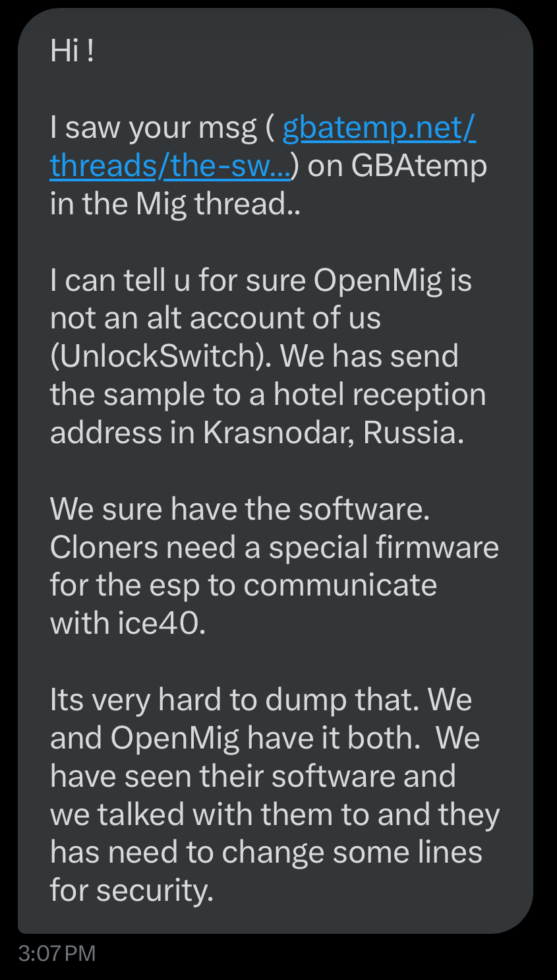Viewport: 557px width, 980px height.
Task: Tap 'we talked with them to and they'
Action: [275, 814]
